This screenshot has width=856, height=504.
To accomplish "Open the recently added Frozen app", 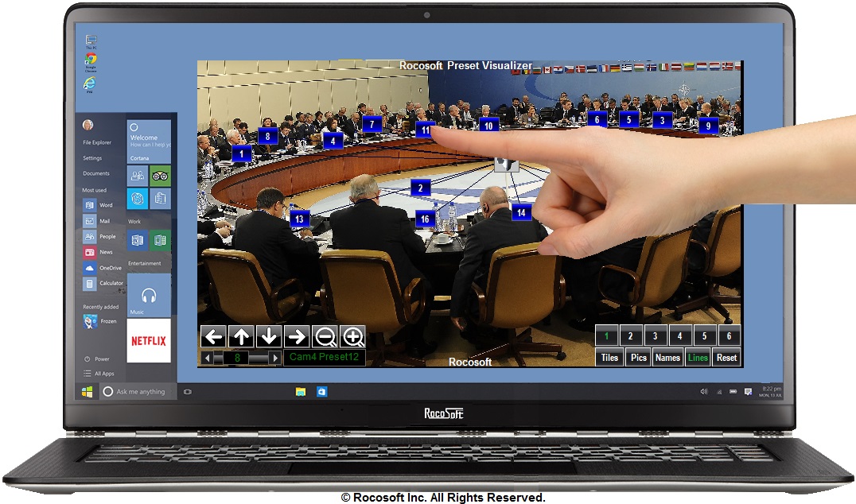I will click(x=100, y=321).
